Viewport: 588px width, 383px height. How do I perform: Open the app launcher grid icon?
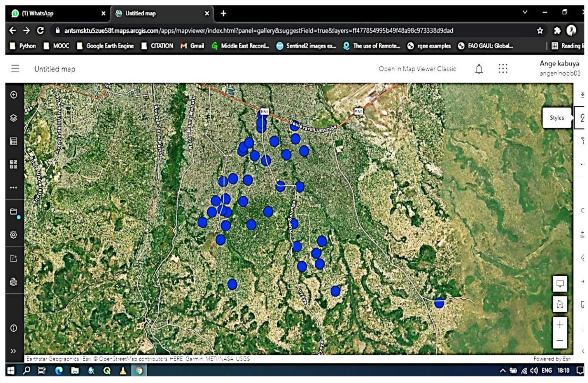[503, 69]
